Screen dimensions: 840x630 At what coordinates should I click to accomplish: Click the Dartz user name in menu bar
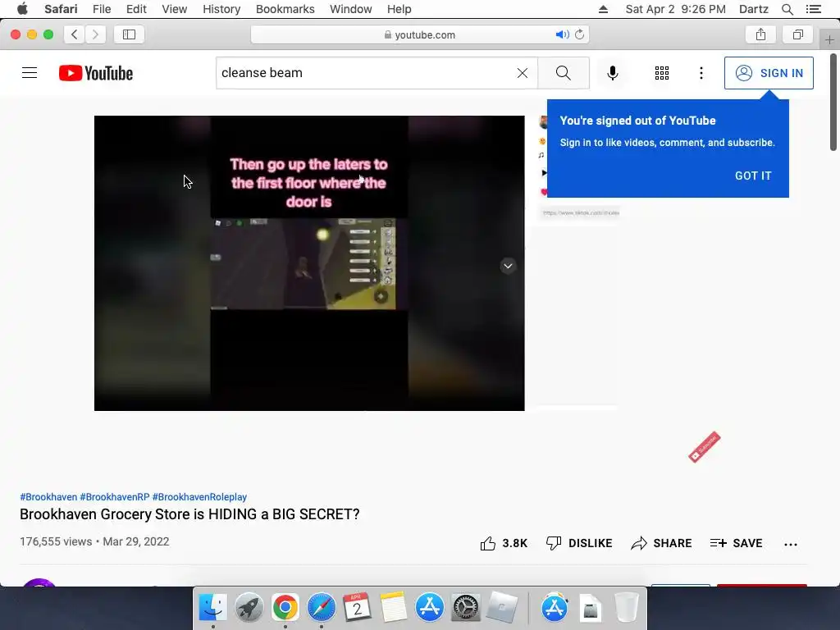753,9
